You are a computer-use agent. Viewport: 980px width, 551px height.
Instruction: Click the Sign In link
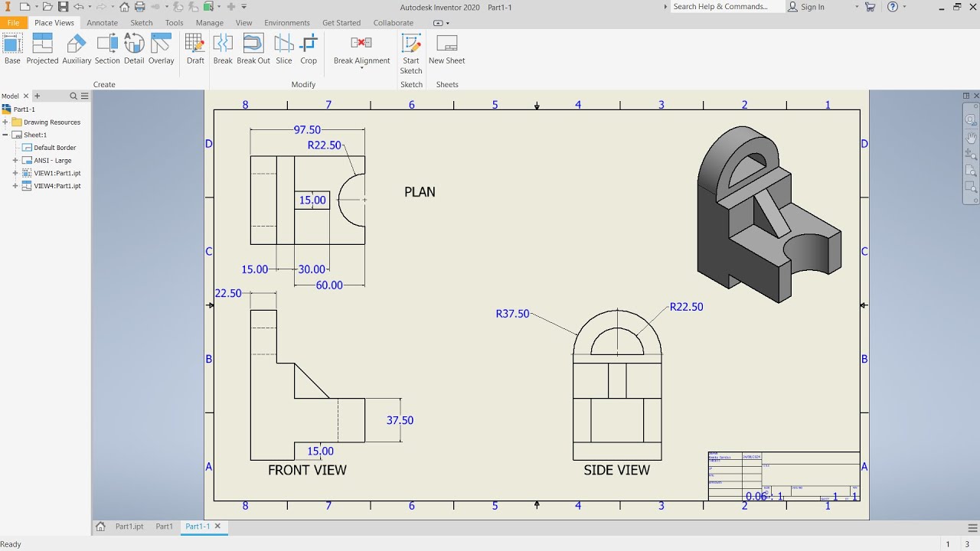(812, 7)
